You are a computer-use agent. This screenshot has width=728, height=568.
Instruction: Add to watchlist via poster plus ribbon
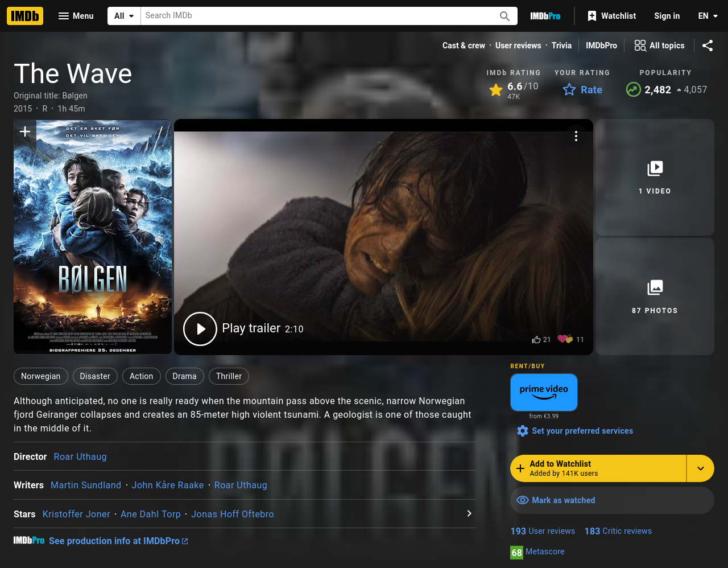[x=25, y=133]
